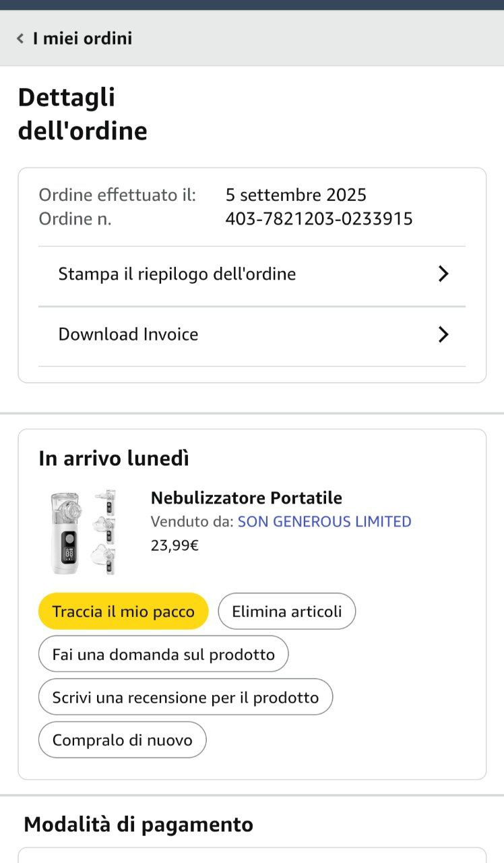Screen dimensions: 504x863
Task: Click the In arrivo lunedì heading
Action: (114, 458)
